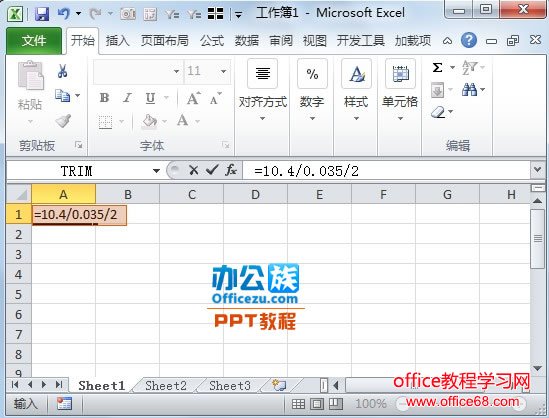Switch to the 数据 Data tab
The image size is (549, 418).
pyautogui.click(x=246, y=41)
